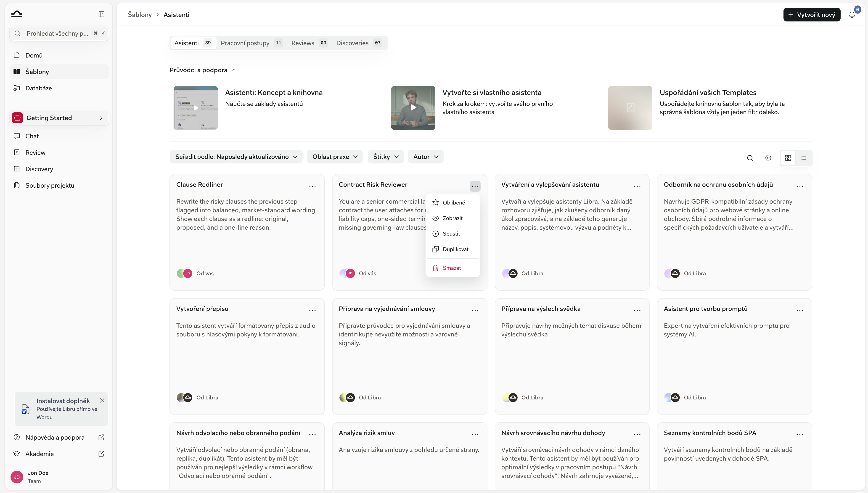Click the search field Prohledat všechny
This screenshot has width=868, height=493.
[x=59, y=33]
